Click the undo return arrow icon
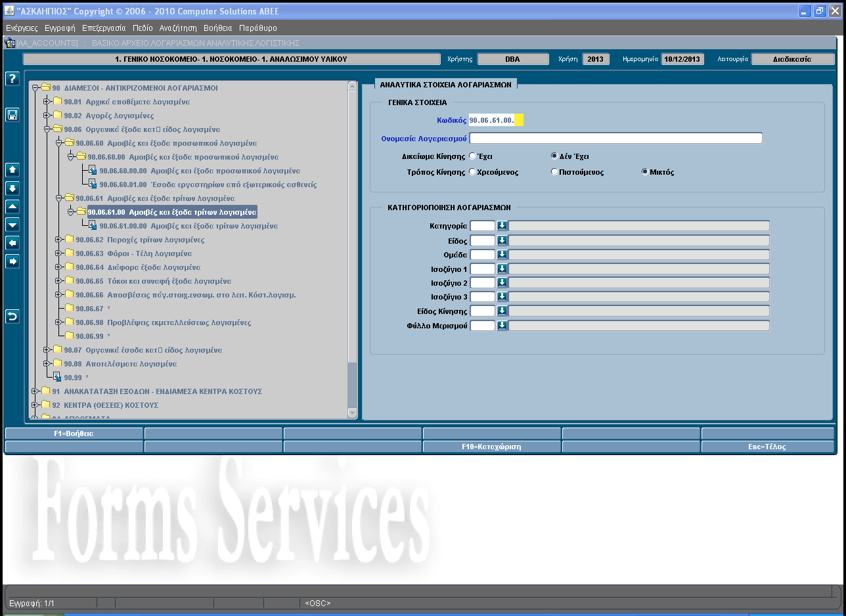Viewport: 846px width, 616px height. click(12, 317)
